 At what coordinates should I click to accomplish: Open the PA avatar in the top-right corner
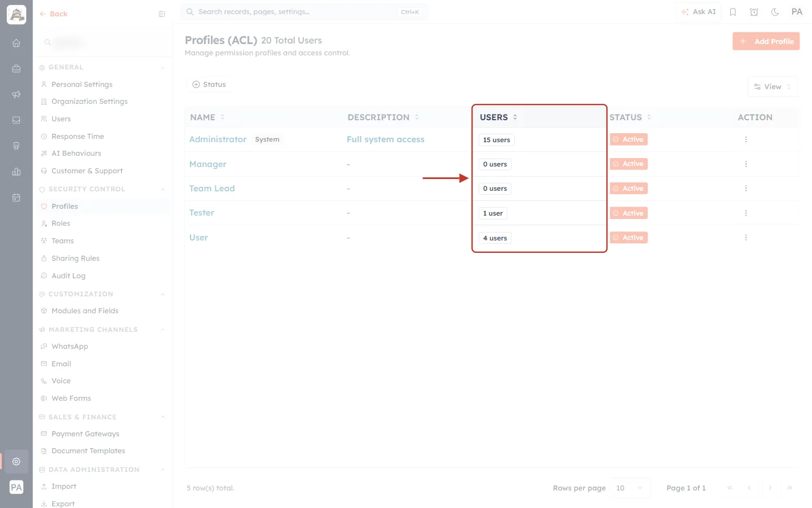coord(797,12)
